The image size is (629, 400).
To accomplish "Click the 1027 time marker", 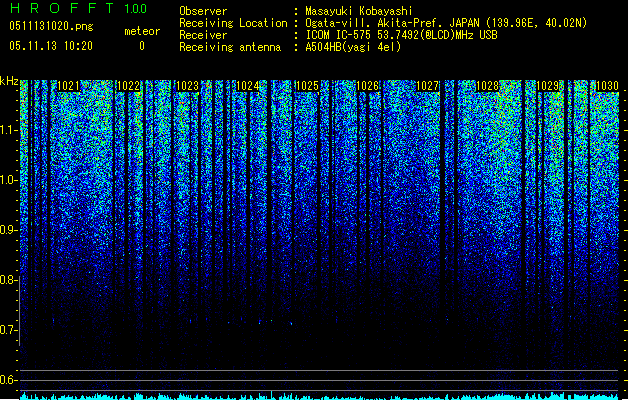I will tap(428, 86).
